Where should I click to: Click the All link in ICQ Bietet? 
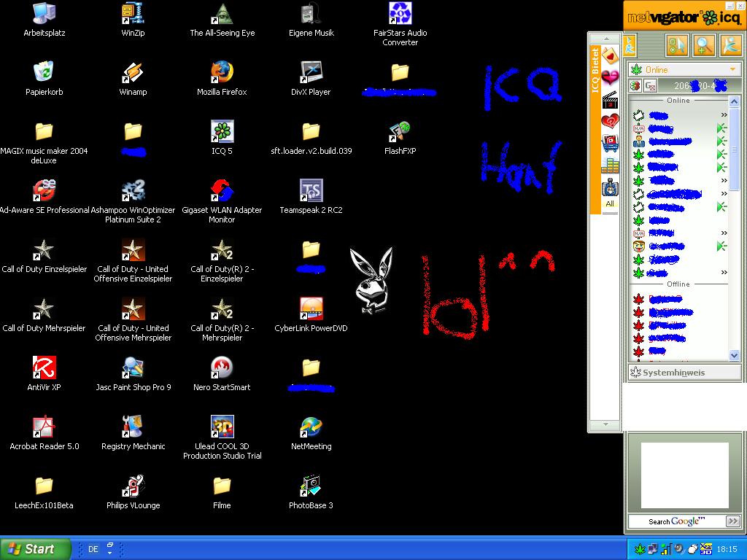point(610,204)
